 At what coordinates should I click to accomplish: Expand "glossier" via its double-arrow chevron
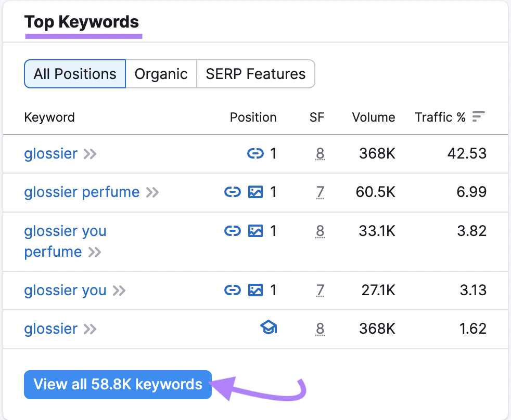click(90, 154)
